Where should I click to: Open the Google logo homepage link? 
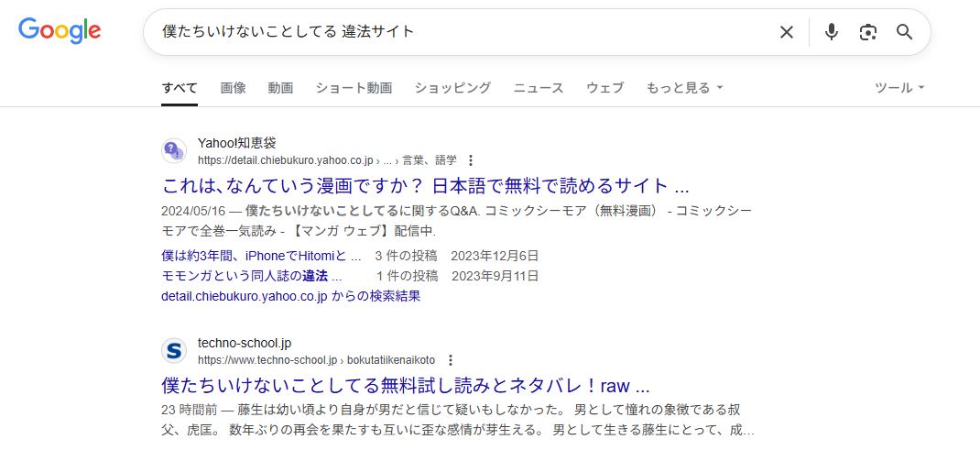[x=60, y=30]
